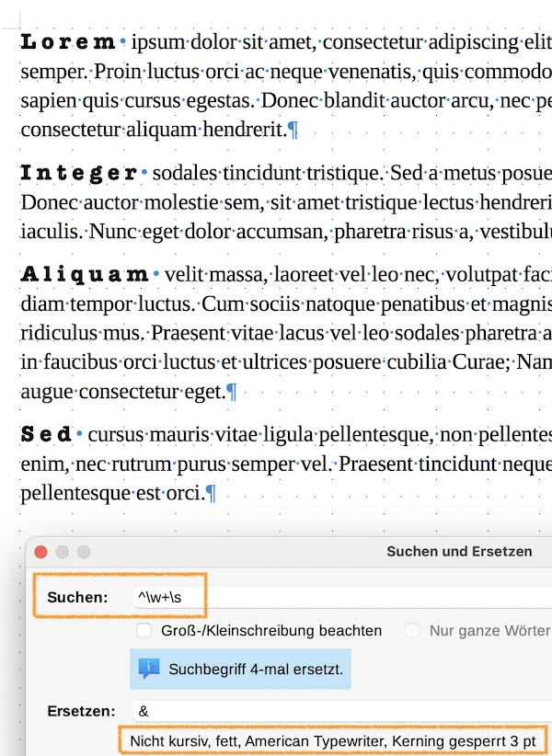
Task: Click the bold word 'Sed'
Action: [46, 434]
